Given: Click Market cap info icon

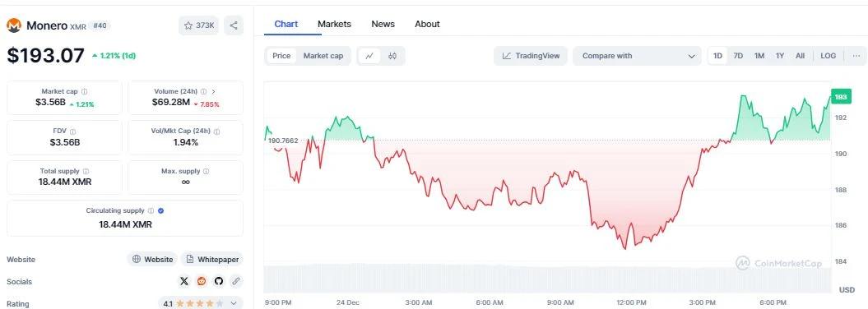Looking at the screenshot, I should point(84,91).
